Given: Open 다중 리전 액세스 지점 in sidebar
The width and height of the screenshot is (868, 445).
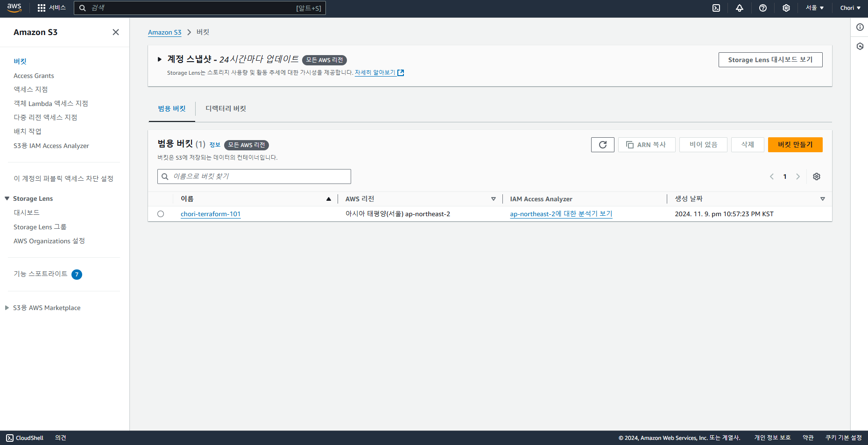Looking at the screenshot, I should [45, 117].
